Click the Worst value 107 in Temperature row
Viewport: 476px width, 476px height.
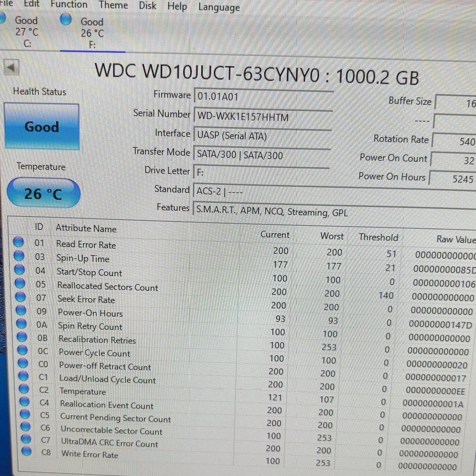click(x=326, y=399)
